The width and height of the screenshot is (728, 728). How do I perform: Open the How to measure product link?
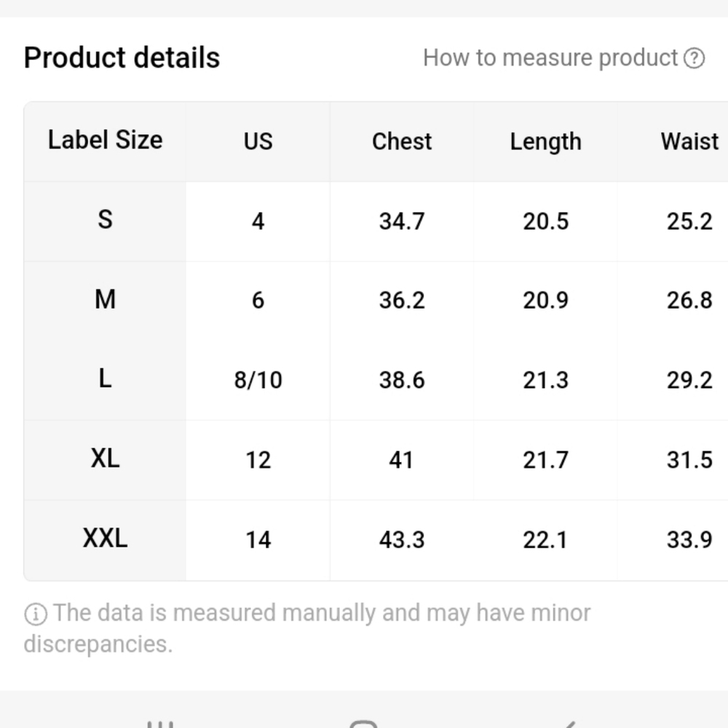(550, 58)
